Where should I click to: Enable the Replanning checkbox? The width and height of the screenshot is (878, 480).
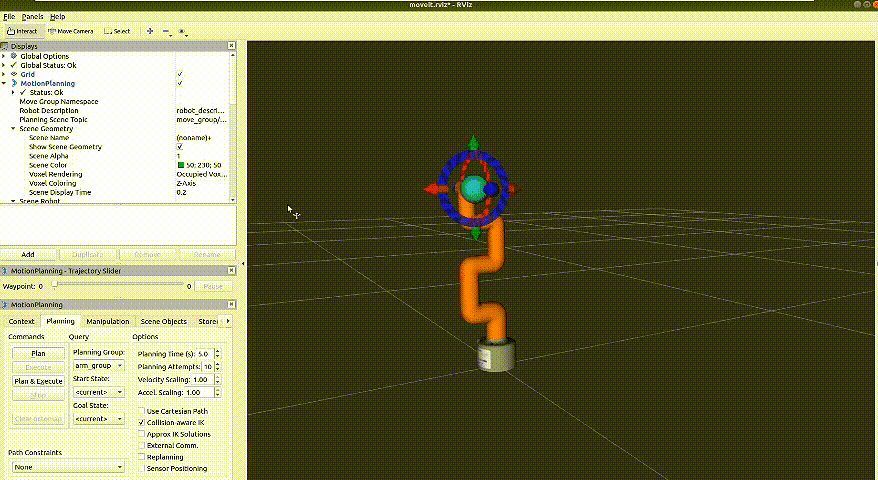click(142, 457)
